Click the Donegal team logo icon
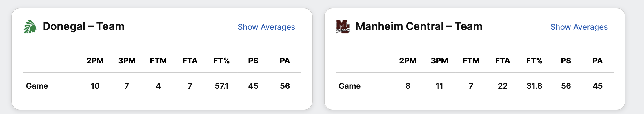The image size is (644, 114). point(30,27)
